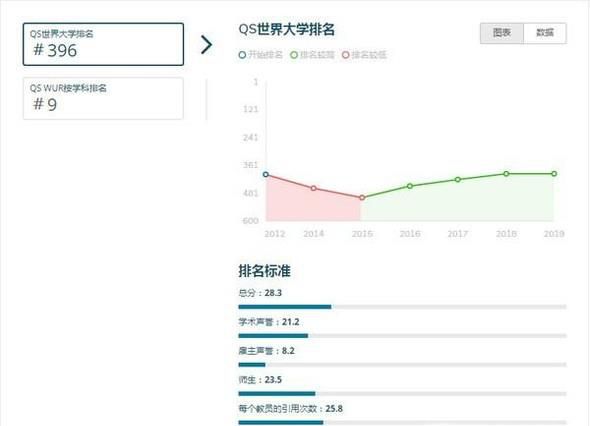Click the right chevron arrow next to ranking card

[206, 45]
